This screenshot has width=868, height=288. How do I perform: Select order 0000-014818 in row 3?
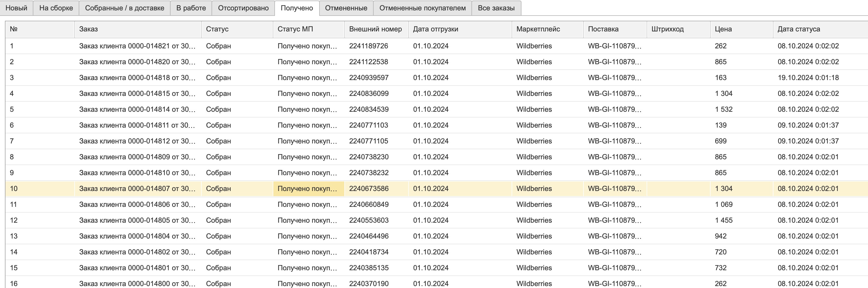tap(138, 78)
